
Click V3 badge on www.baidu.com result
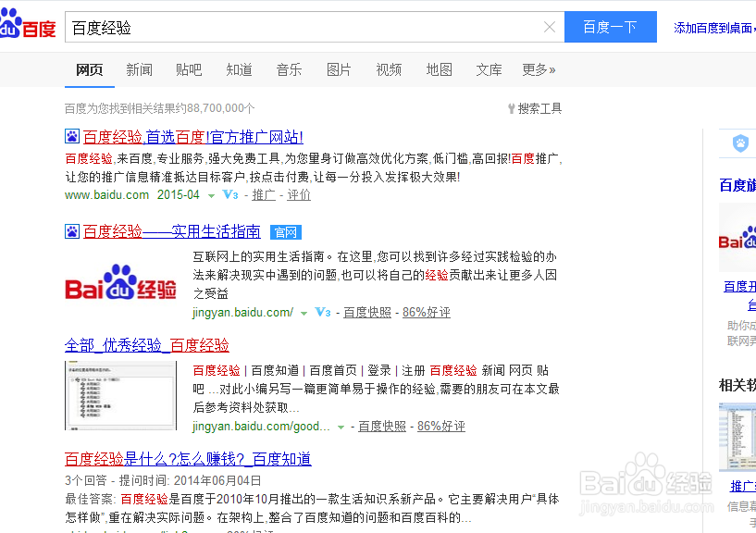230,195
